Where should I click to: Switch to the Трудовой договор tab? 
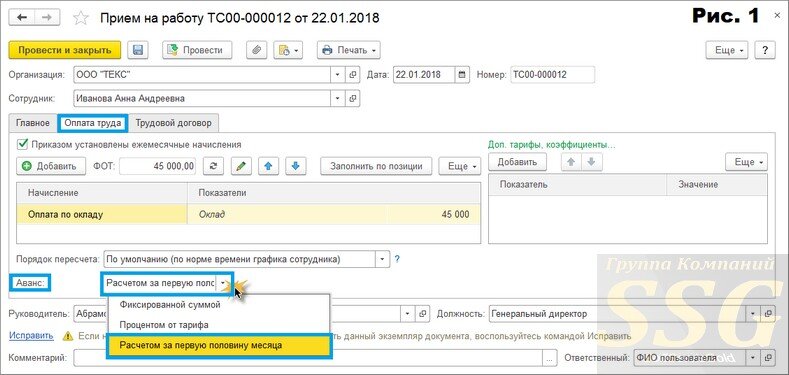(x=174, y=123)
